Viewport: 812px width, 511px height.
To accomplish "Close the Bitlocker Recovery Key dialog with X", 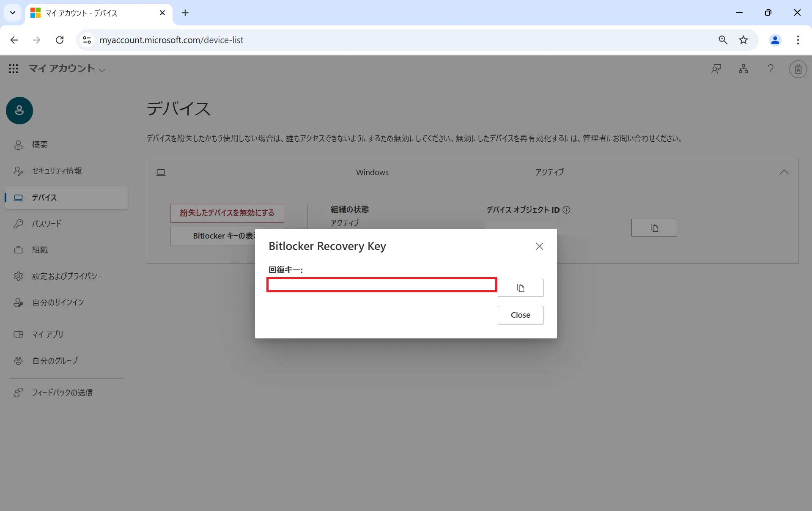I will point(539,246).
